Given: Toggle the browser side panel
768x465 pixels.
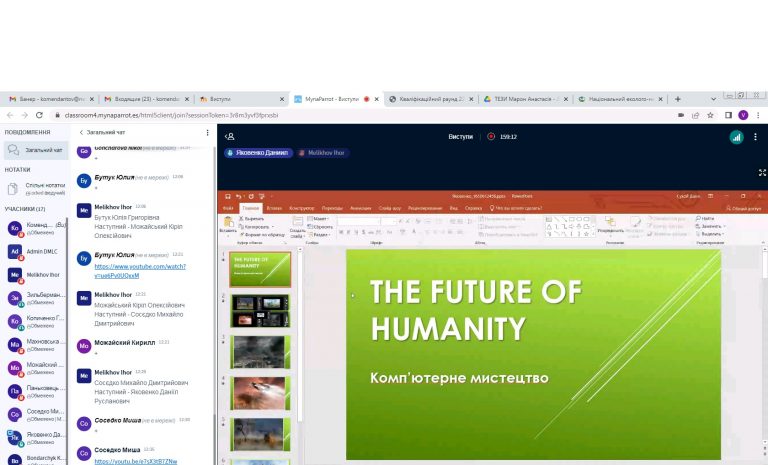Looking at the screenshot, I should tap(727, 115).
